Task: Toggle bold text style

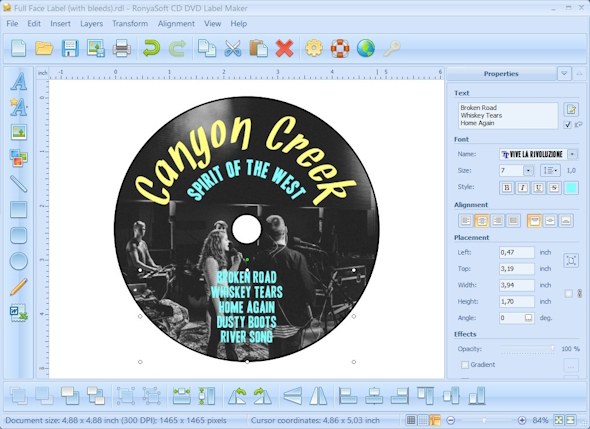Action: coord(507,187)
